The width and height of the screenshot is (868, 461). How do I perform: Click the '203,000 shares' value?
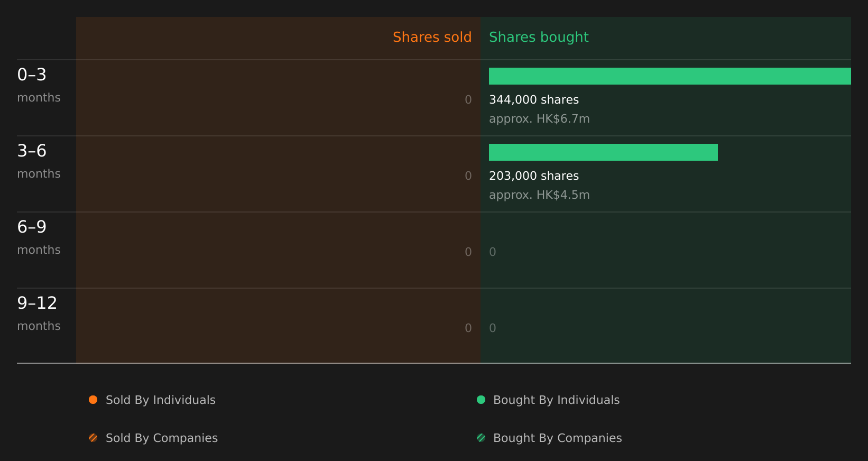(534, 176)
